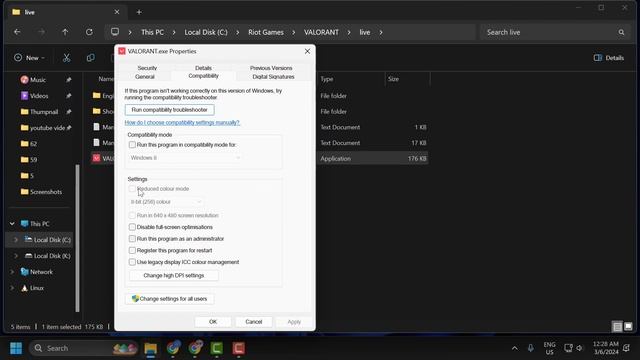Expand the Linux tree node
This screenshot has width=640, height=360.
pyautogui.click(x=12, y=288)
